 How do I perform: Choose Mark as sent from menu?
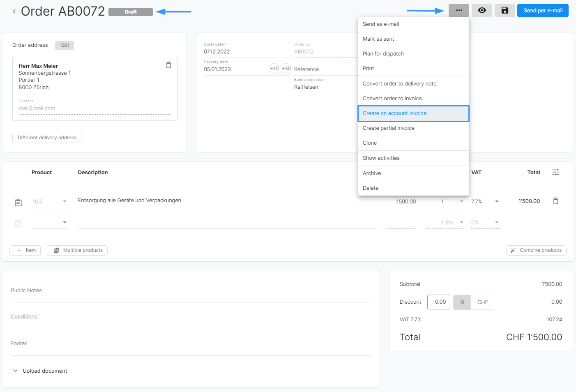[x=414, y=39]
